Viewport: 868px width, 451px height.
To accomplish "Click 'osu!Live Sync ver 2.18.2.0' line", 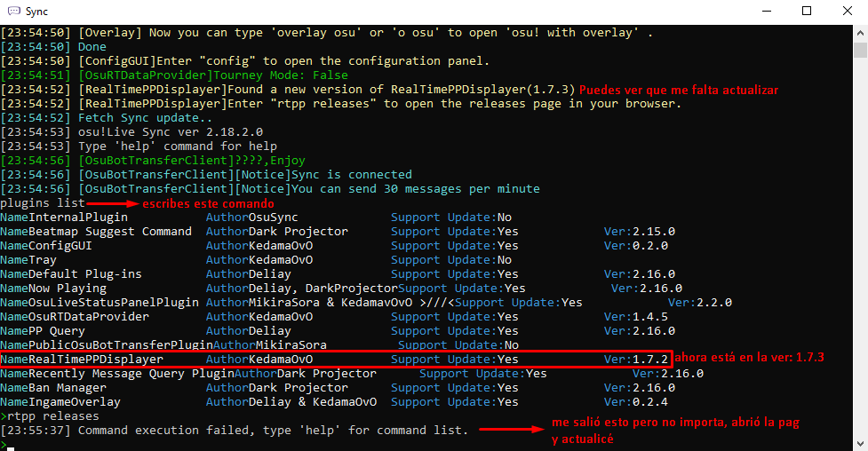I will tap(131, 132).
